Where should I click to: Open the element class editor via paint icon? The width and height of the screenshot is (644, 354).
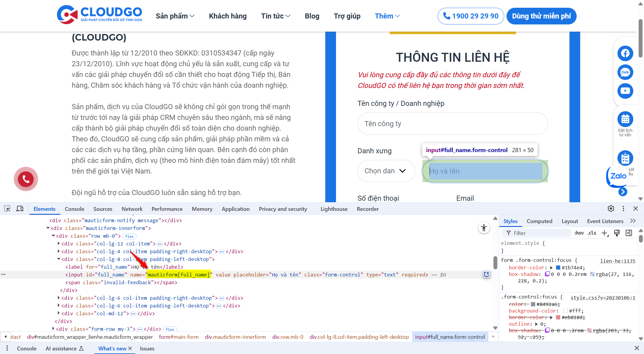617,233
